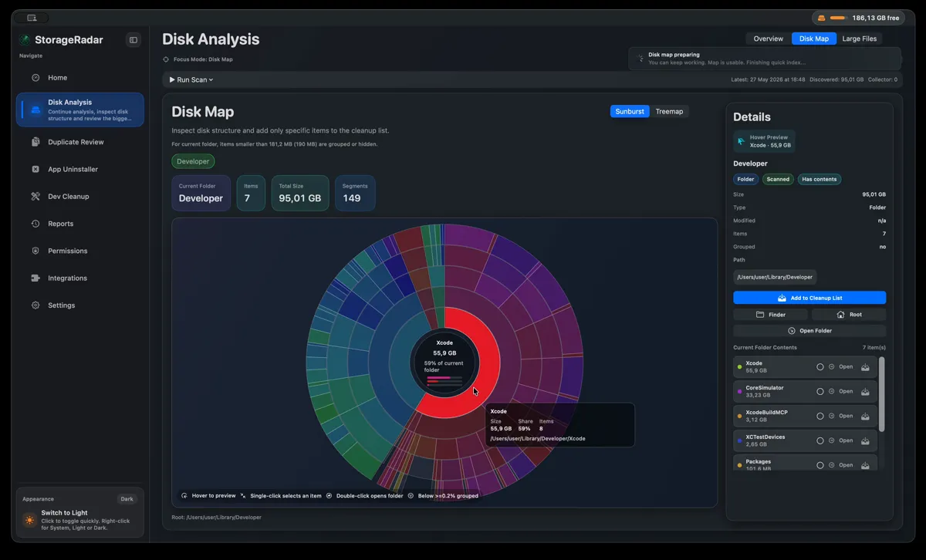Click the Latest: 27 May 2026 at 18:48 text
The image size is (926, 560).
768,79
